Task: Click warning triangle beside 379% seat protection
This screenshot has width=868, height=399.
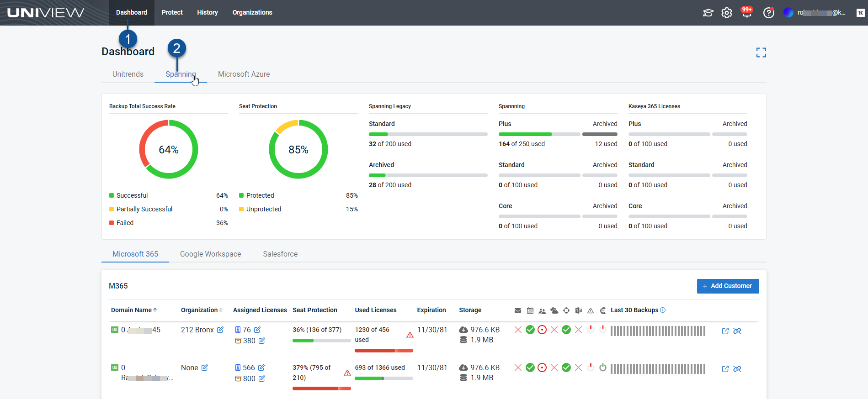Action: click(347, 373)
